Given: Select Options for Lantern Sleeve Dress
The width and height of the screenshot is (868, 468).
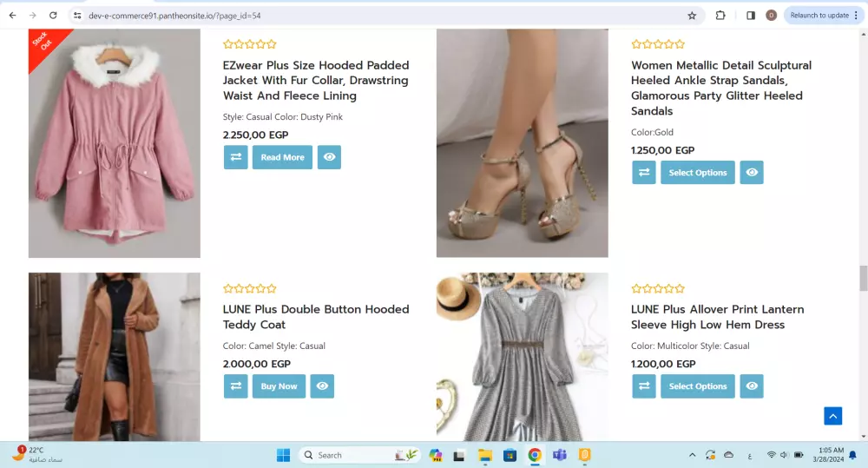Looking at the screenshot, I should pyautogui.click(x=698, y=386).
